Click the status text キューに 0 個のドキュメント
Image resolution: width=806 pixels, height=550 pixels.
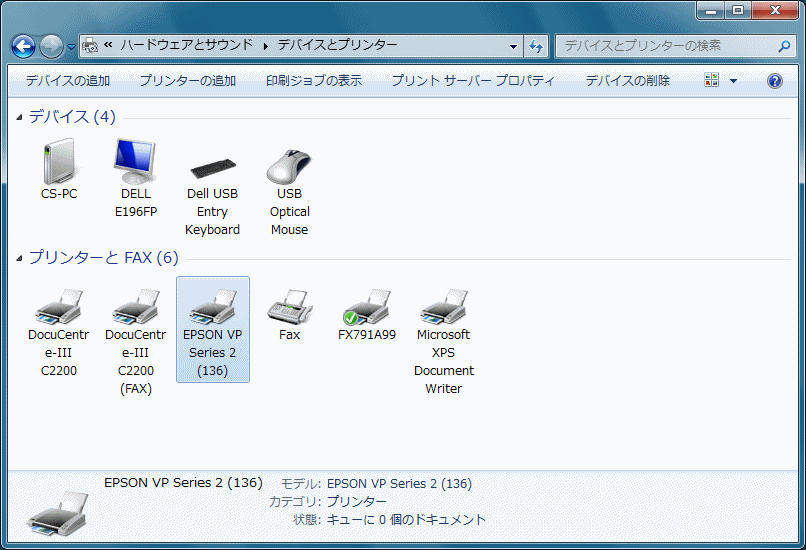(x=406, y=520)
